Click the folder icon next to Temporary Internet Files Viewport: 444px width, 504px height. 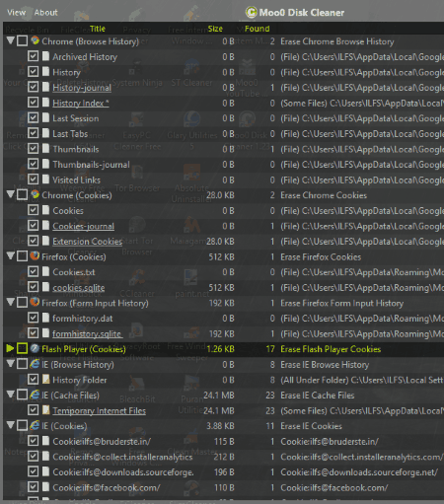46,410
